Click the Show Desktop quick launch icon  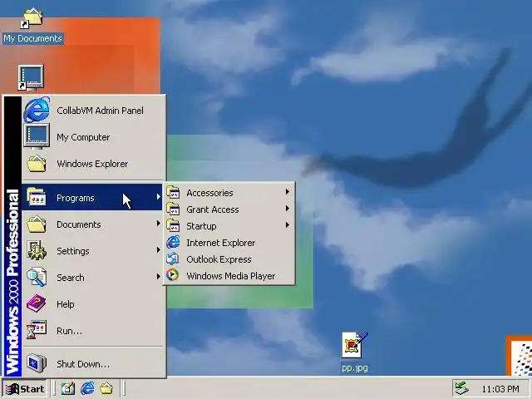(x=68, y=388)
